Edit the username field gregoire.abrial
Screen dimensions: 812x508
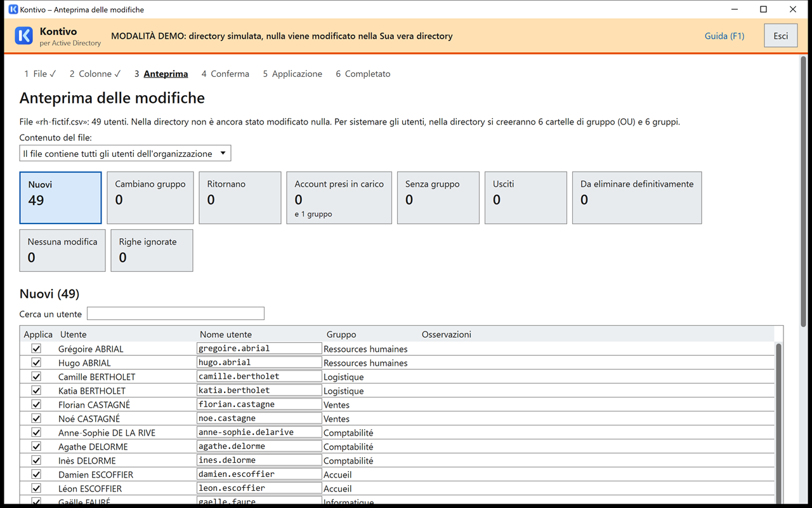[259, 349]
